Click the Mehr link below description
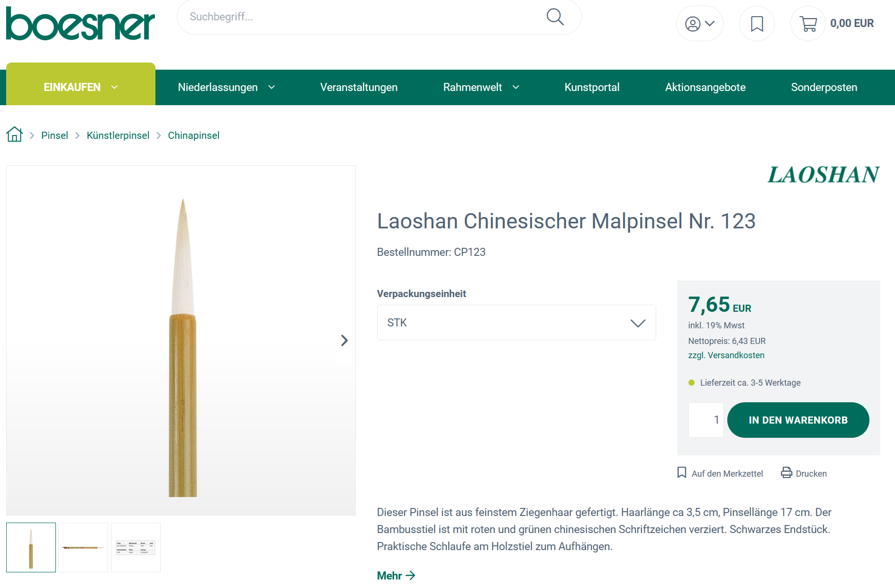 pyautogui.click(x=396, y=576)
